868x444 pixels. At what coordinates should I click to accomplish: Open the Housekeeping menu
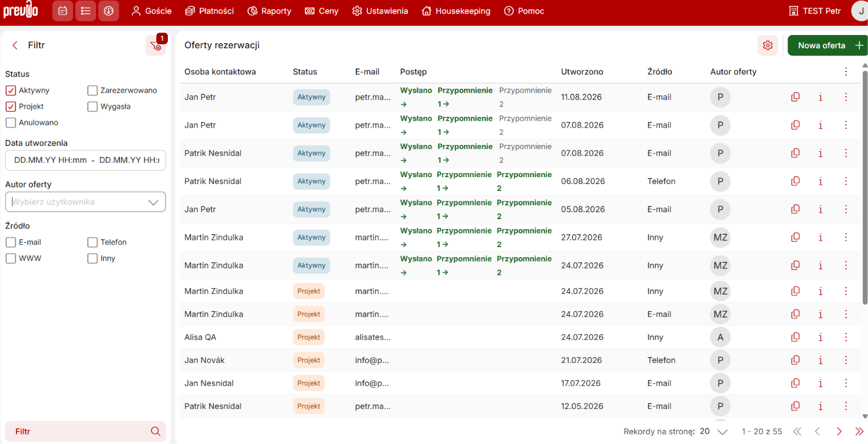(x=456, y=11)
